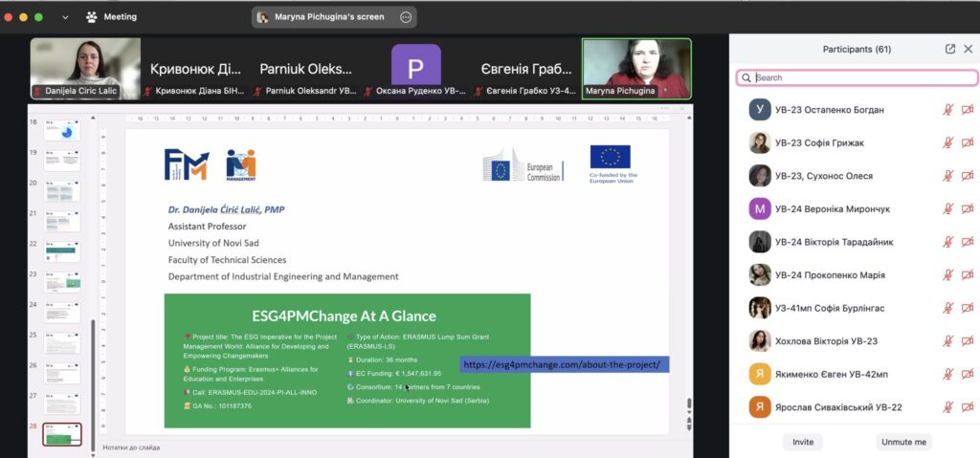Click the purple M avatar of Вероніка Мирончук
This screenshot has height=458, width=980.
click(760, 208)
